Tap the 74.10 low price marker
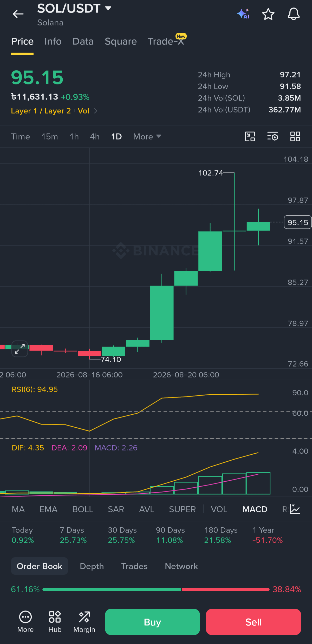312x644 pixels. point(111,360)
